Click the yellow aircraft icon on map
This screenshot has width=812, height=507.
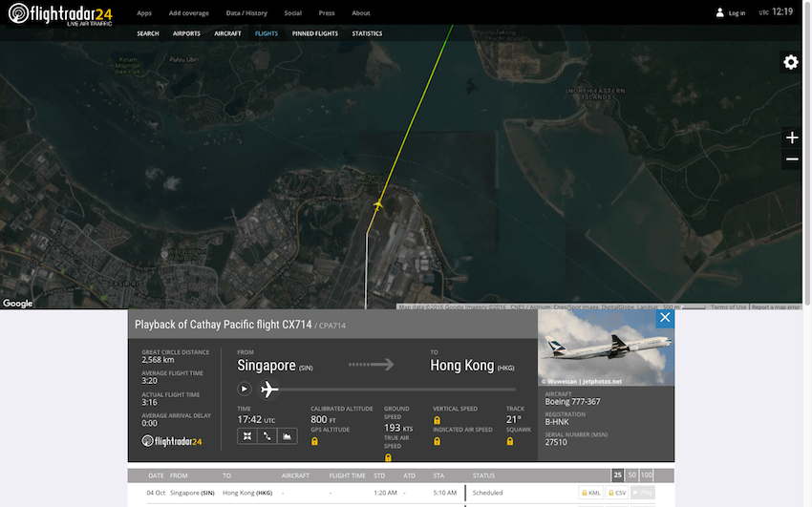(378, 205)
